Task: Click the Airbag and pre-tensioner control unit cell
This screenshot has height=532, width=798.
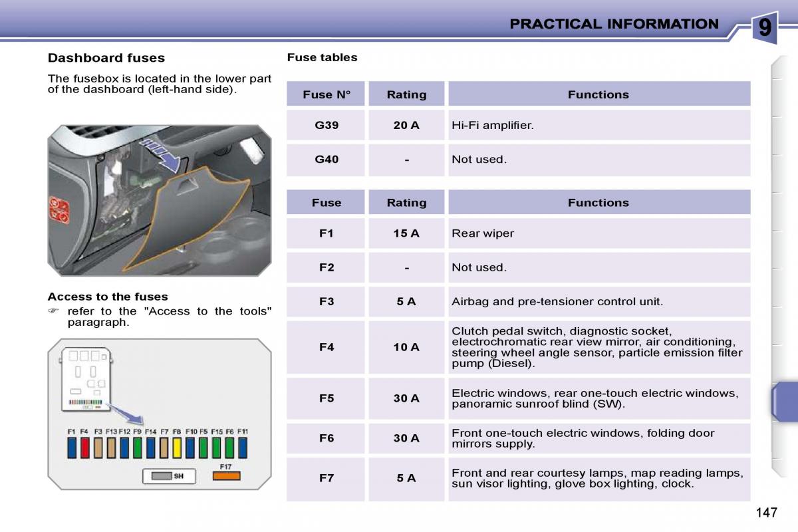Action: point(599,301)
